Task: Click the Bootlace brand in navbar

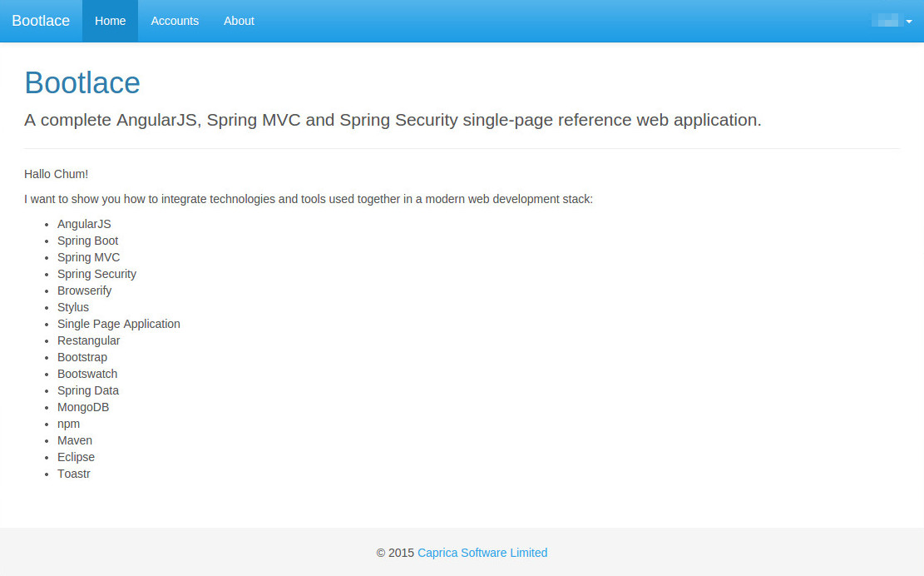Action: tap(41, 21)
